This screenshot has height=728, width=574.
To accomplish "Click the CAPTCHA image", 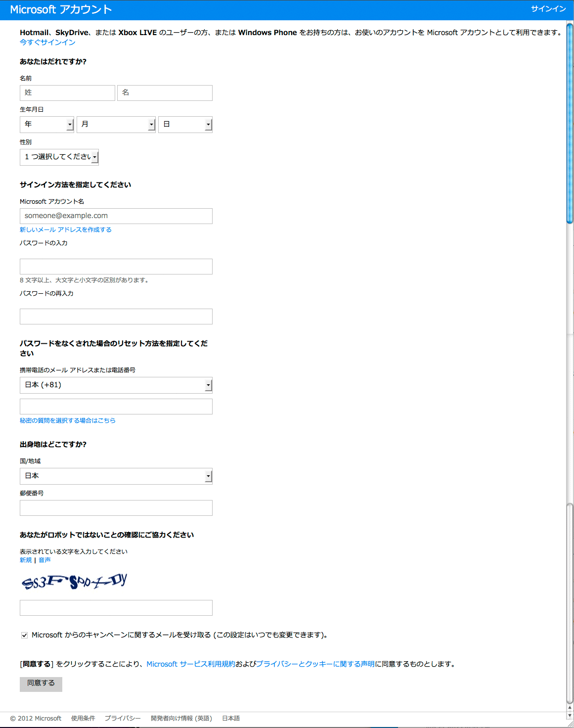I will pos(75,581).
